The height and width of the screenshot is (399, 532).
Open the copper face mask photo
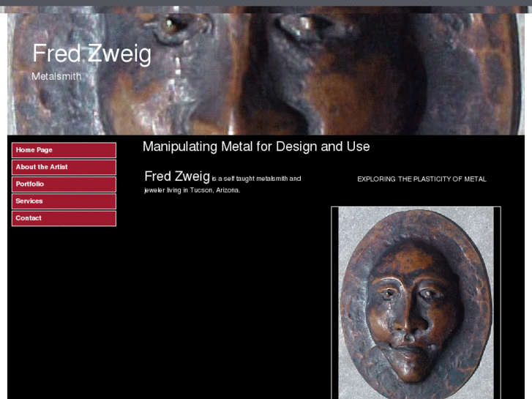click(416, 302)
